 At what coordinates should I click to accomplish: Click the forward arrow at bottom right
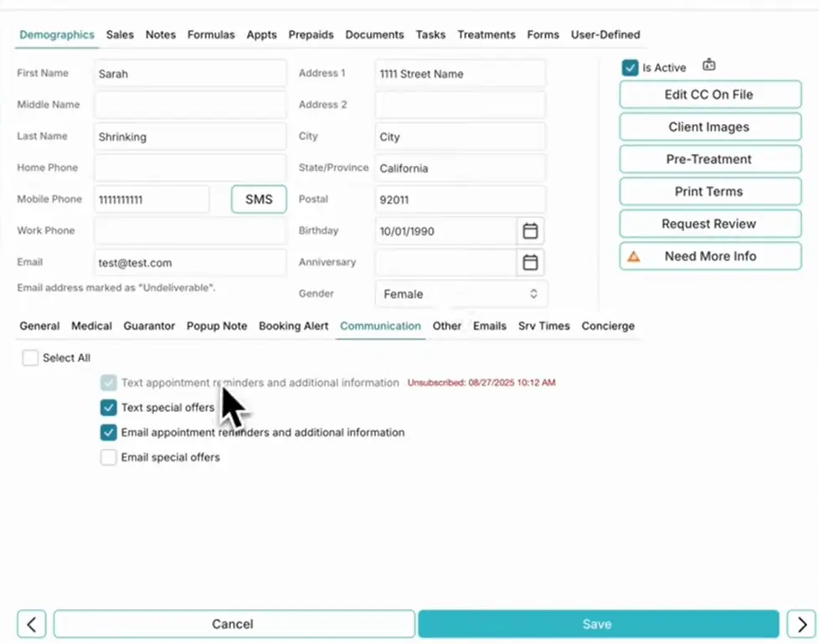(801, 624)
